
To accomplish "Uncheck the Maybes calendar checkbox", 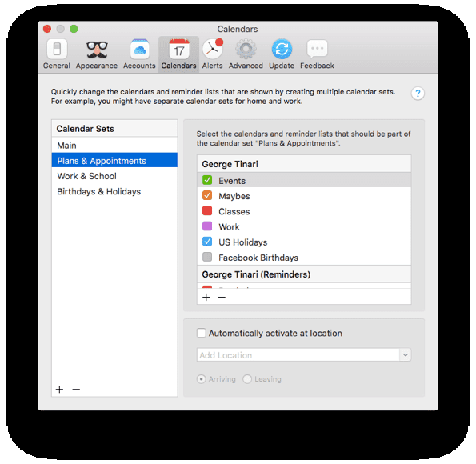I will [x=207, y=195].
